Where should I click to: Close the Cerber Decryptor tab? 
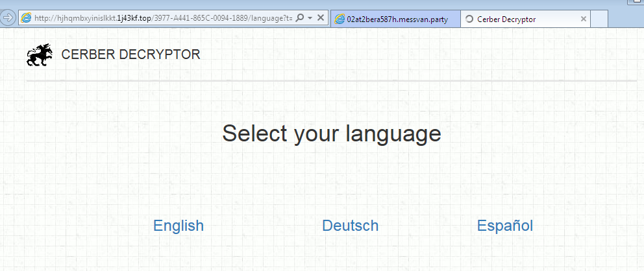click(x=583, y=19)
